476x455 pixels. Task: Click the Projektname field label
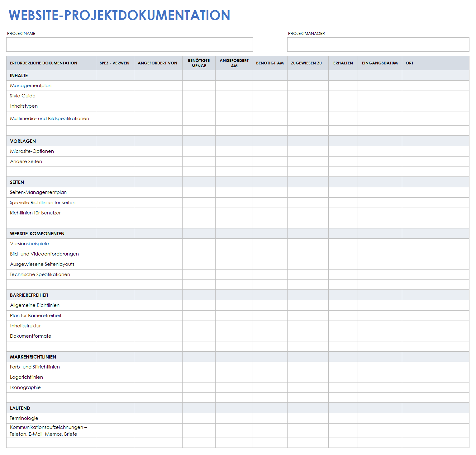[x=21, y=34]
